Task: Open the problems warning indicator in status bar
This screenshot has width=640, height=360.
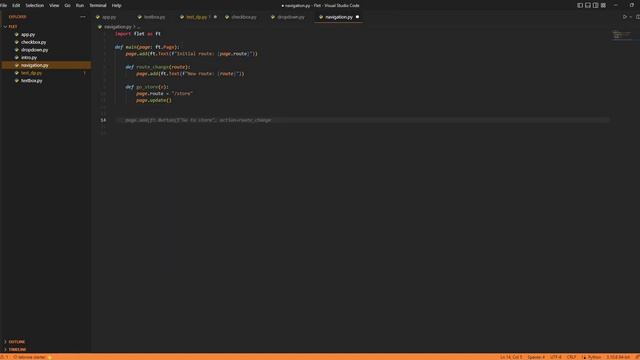Action: 4,357
